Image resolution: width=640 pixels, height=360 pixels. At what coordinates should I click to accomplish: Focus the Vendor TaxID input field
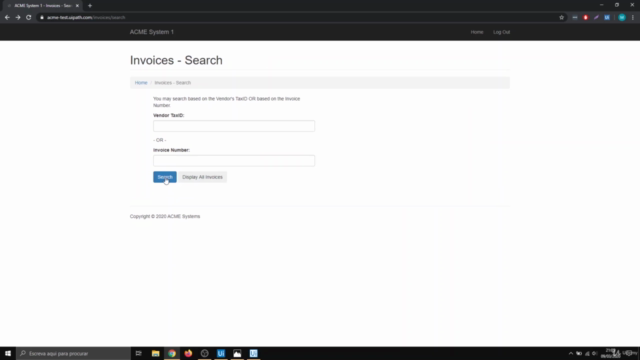pyautogui.click(x=234, y=126)
